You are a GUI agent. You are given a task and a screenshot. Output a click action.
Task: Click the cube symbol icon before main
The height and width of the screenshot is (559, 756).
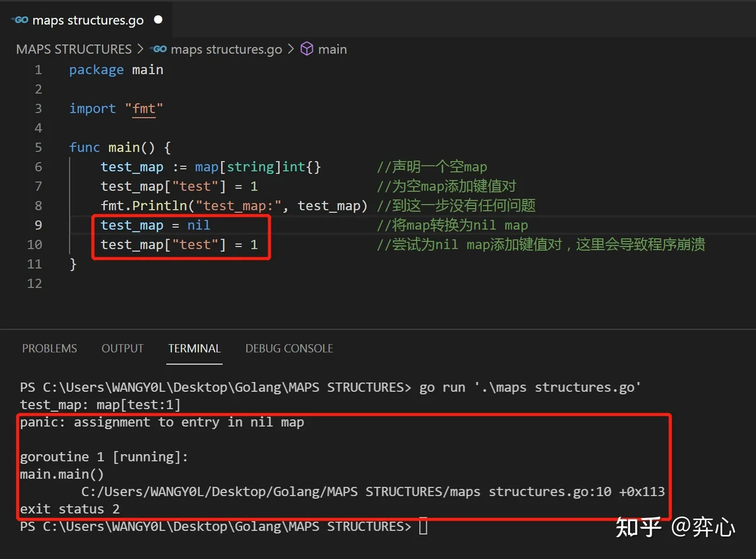coord(307,49)
